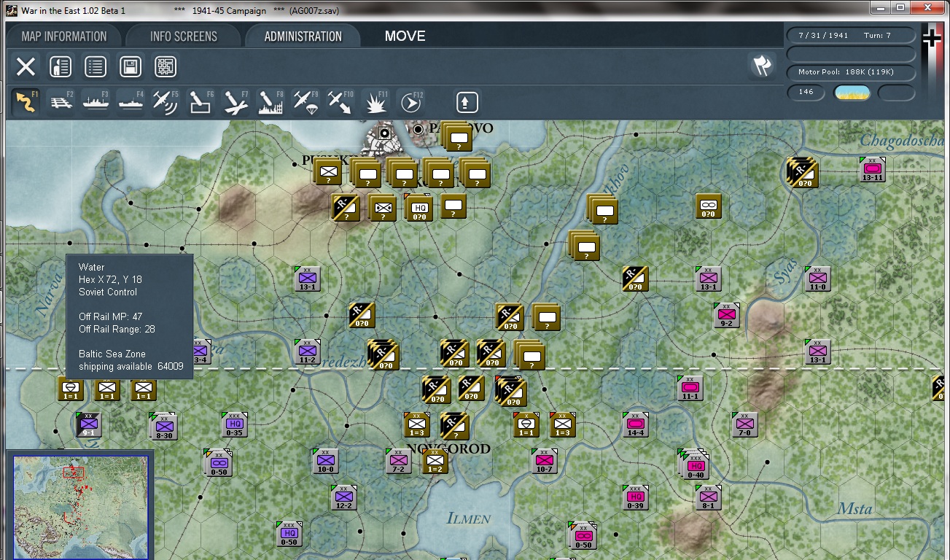Activate F3 naval transport ship icon
Screen dimensions: 950x560
pos(96,102)
